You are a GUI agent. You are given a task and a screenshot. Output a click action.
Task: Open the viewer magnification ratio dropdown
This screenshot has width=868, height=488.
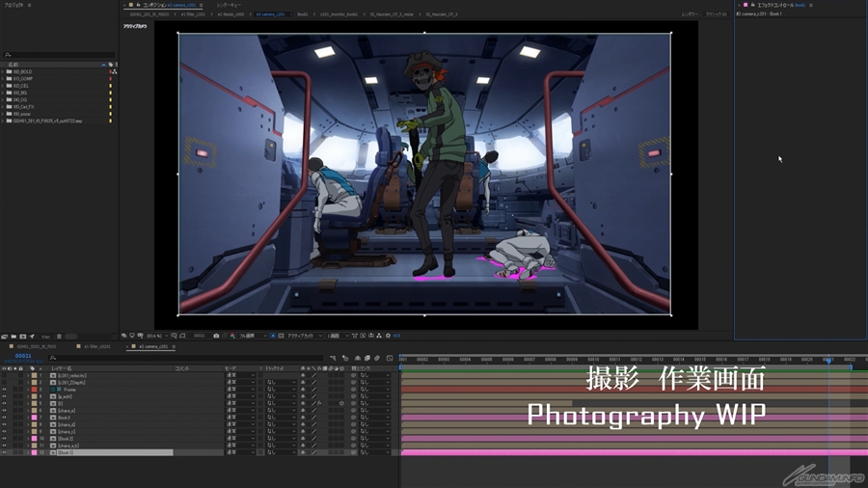point(157,336)
